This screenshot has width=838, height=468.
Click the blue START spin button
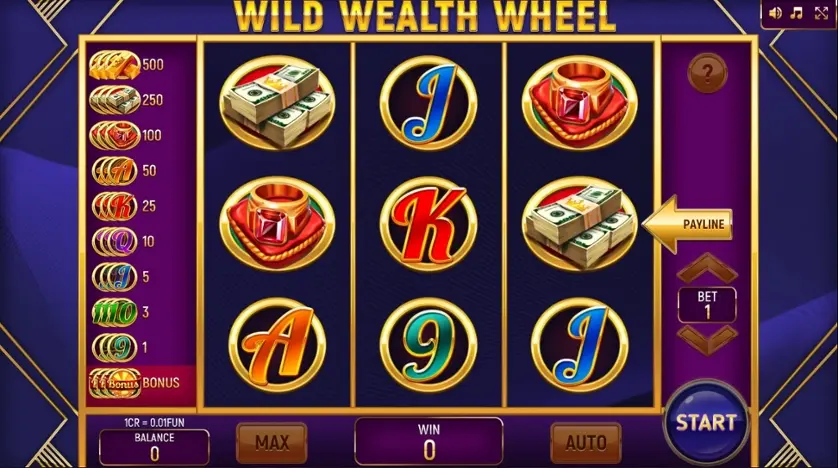(x=706, y=423)
